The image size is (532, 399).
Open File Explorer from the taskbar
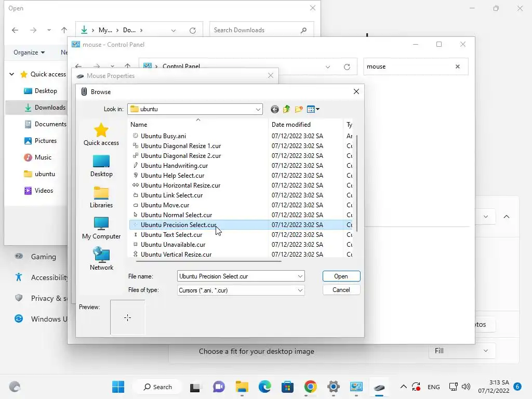coord(242,387)
